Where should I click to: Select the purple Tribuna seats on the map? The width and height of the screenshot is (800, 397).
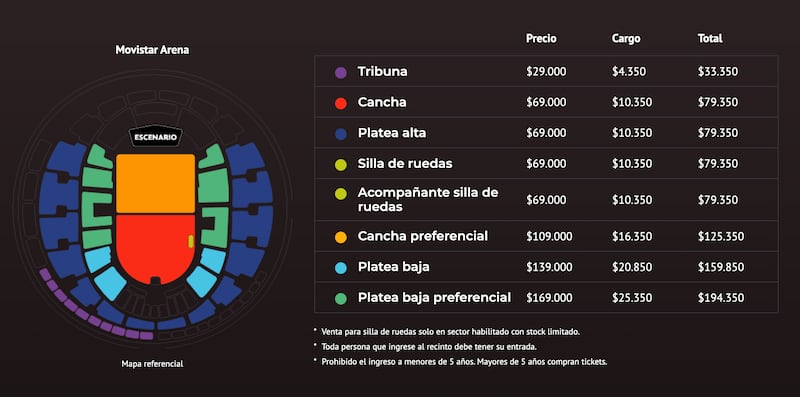point(92,310)
